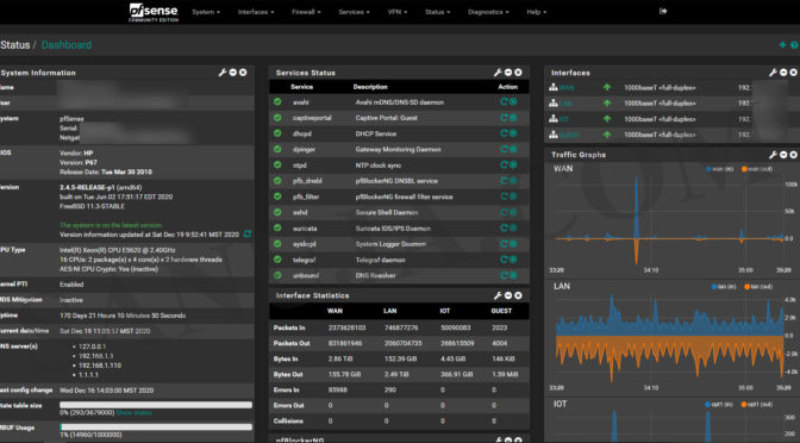Collapse the Services Status widget
Viewport: 800px width, 443px height.
click(x=508, y=73)
